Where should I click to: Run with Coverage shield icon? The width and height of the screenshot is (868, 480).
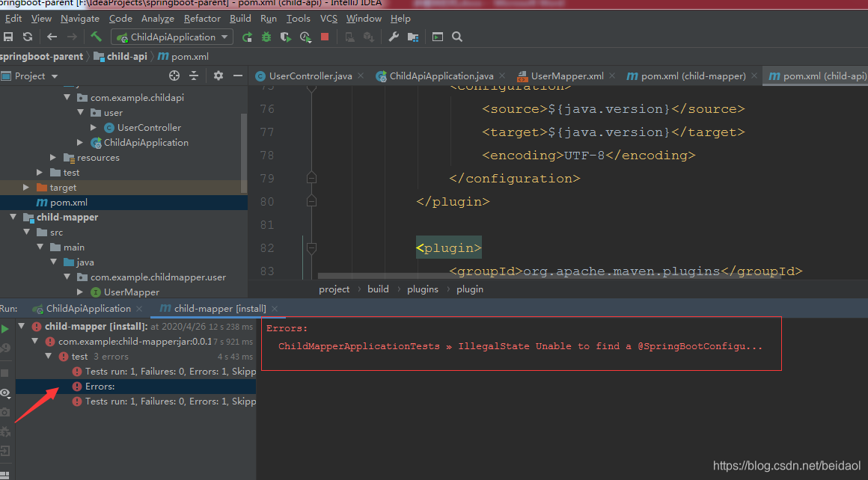pyautogui.click(x=286, y=37)
